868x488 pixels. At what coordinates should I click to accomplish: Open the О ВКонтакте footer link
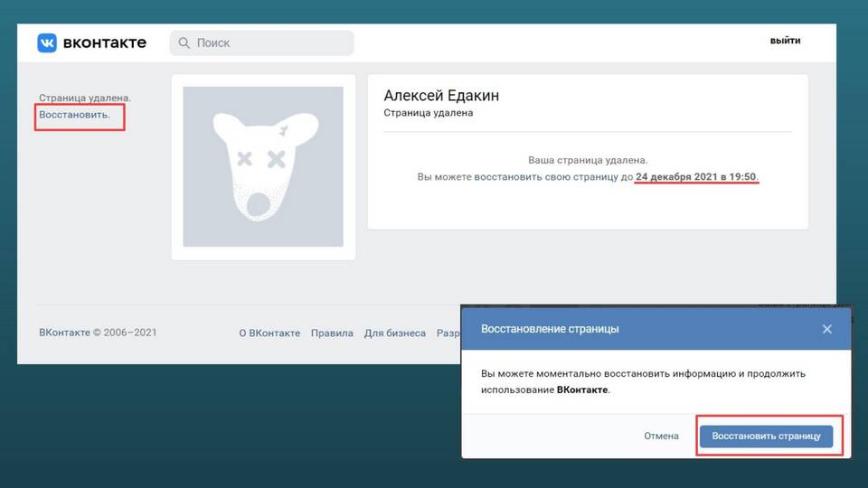(269, 333)
